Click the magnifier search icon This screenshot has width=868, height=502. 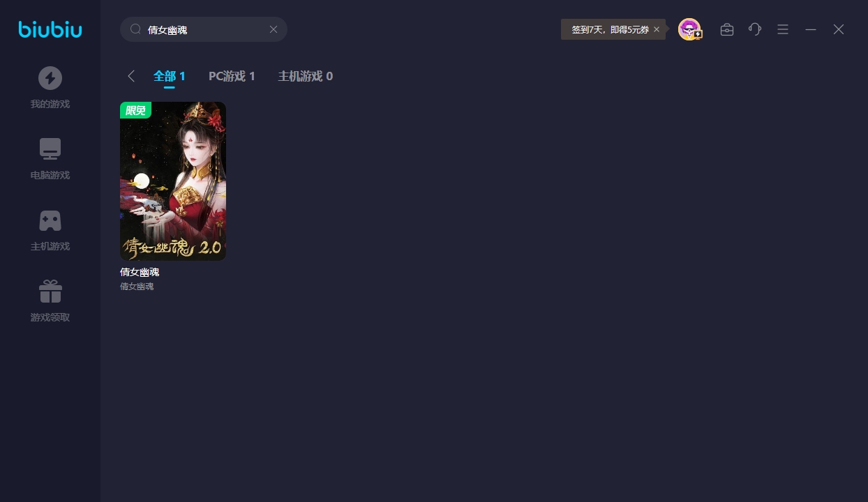tap(136, 29)
